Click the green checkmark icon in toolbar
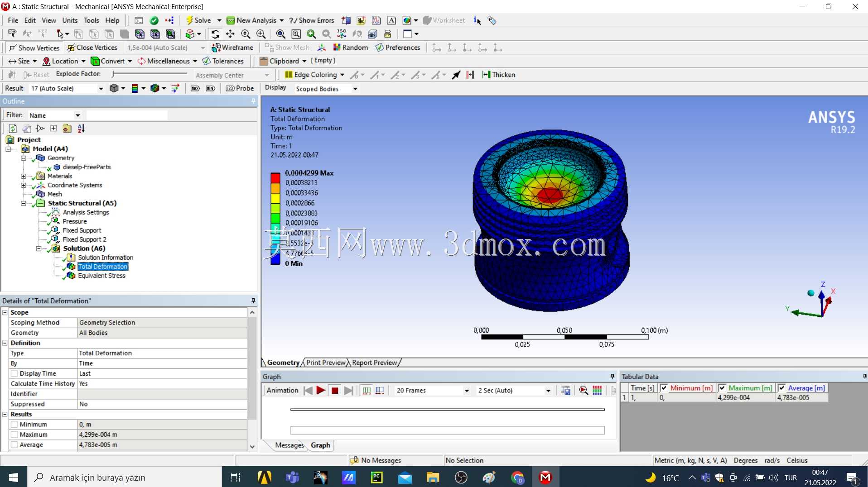This screenshot has width=868, height=487. coord(154,20)
